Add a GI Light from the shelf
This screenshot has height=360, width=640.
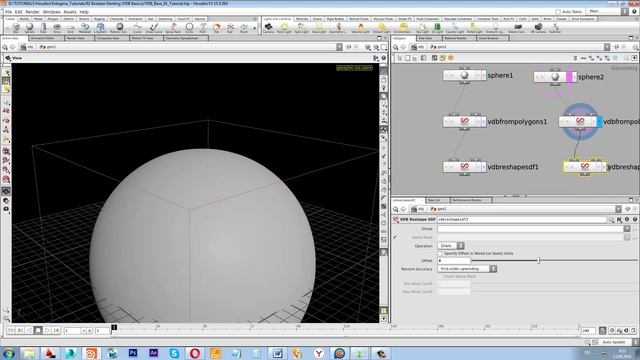[437, 28]
